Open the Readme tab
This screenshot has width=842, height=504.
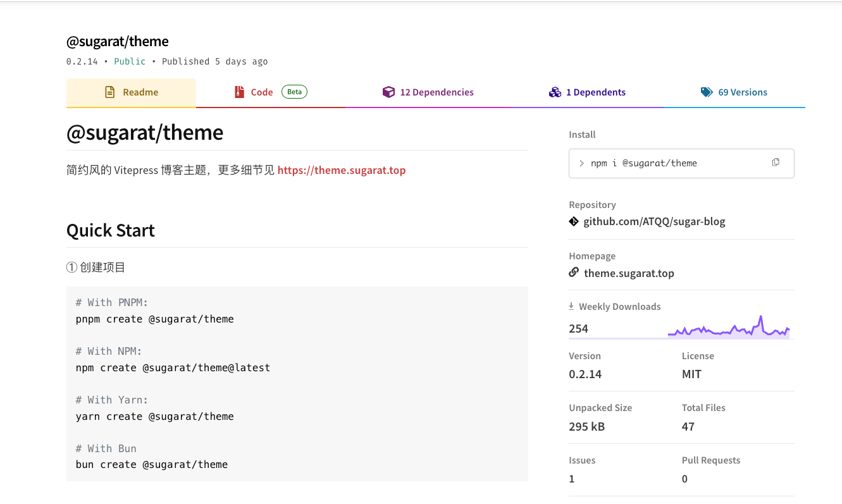point(131,92)
